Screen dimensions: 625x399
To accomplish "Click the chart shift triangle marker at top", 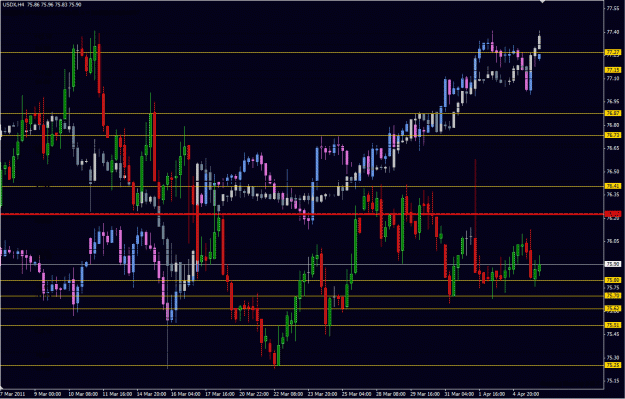I will [542, 2].
